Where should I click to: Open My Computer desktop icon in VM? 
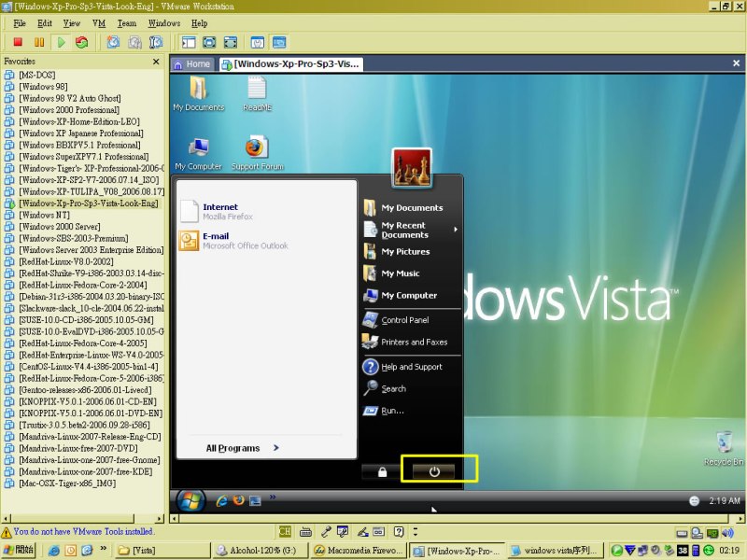point(198,153)
